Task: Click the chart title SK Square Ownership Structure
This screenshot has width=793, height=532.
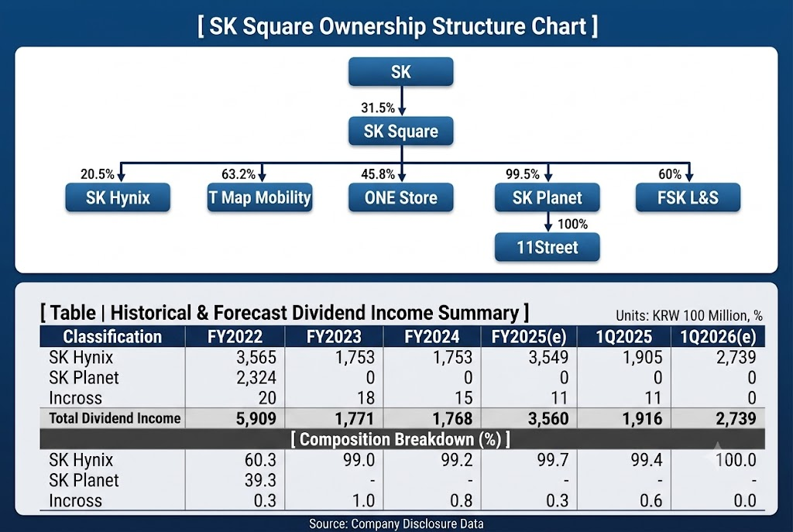Action: coord(397,26)
